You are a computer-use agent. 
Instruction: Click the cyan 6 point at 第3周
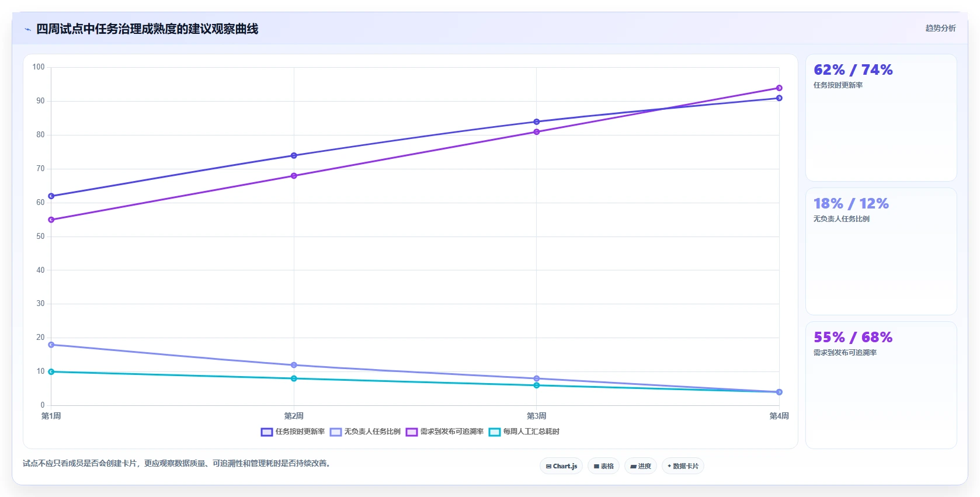(x=537, y=385)
